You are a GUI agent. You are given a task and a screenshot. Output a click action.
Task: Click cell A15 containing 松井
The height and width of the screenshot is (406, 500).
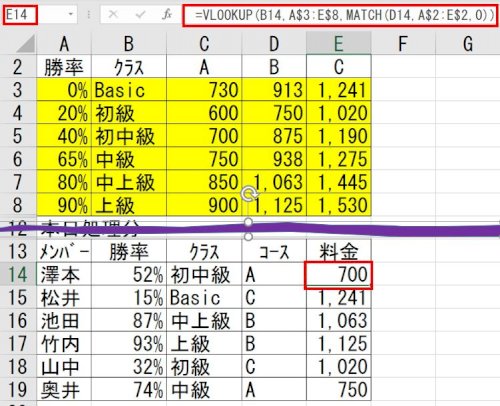click(x=64, y=297)
